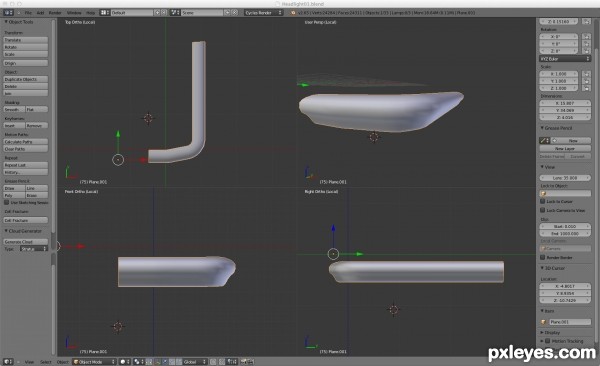Open the Object Mode dropdown
Viewport: 600px width, 366px height.
(x=94, y=362)
